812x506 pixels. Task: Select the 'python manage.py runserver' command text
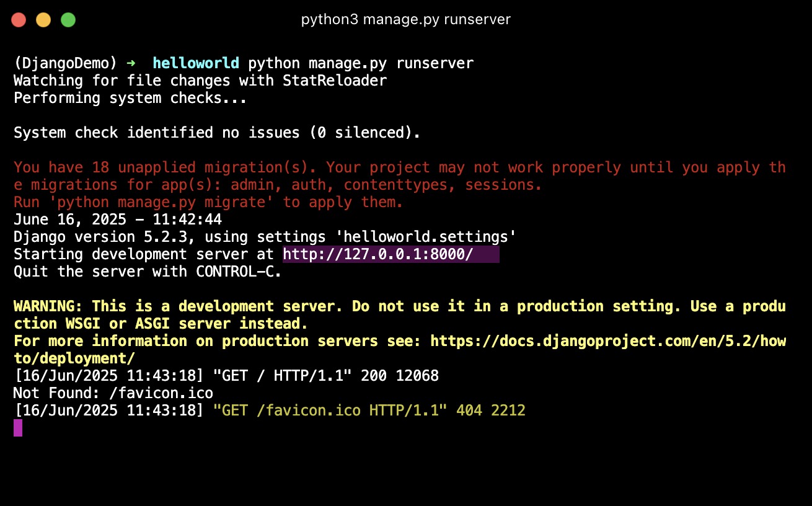pyautogui.click(x=361, y=63)
